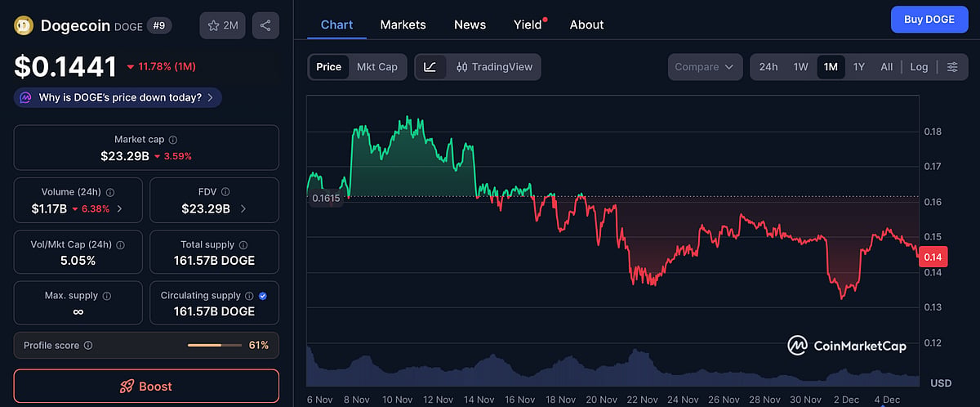Click the 161.57B DOGE total supply value
Image resolution: width=980 pixels, height=407 pixels.
[214, 261]
